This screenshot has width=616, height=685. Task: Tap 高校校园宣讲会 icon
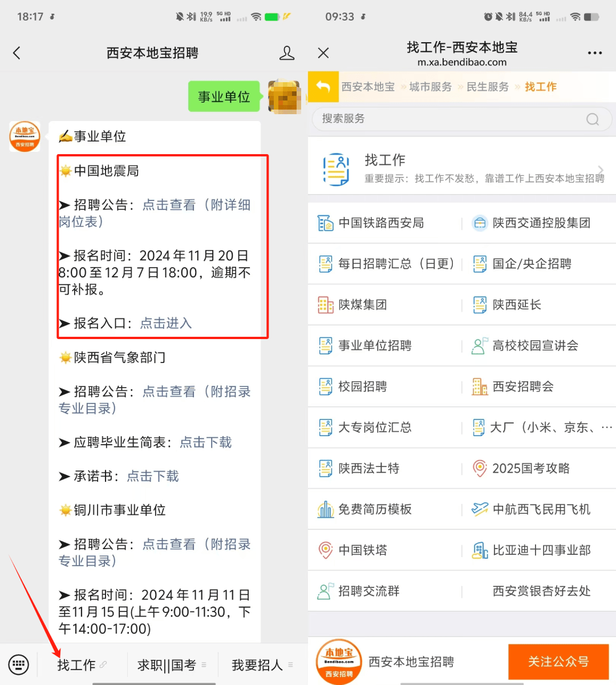point(480,346)
